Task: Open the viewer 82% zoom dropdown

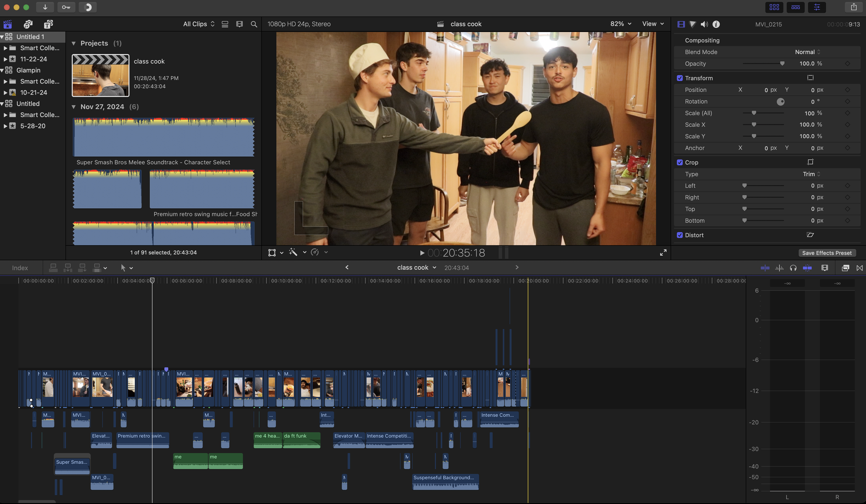Action: pyautogui.click(x=620, y=24)
